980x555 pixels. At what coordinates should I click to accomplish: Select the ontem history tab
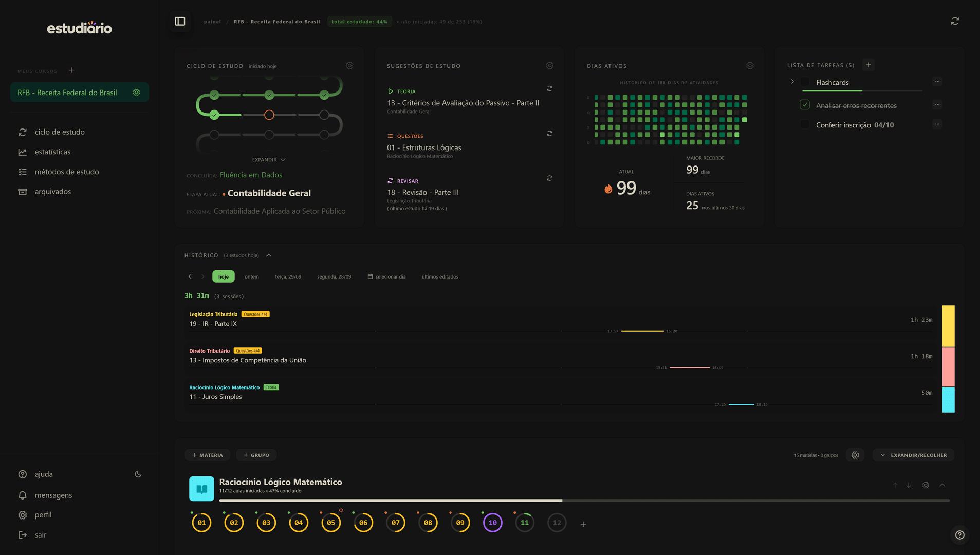[252, 276]
